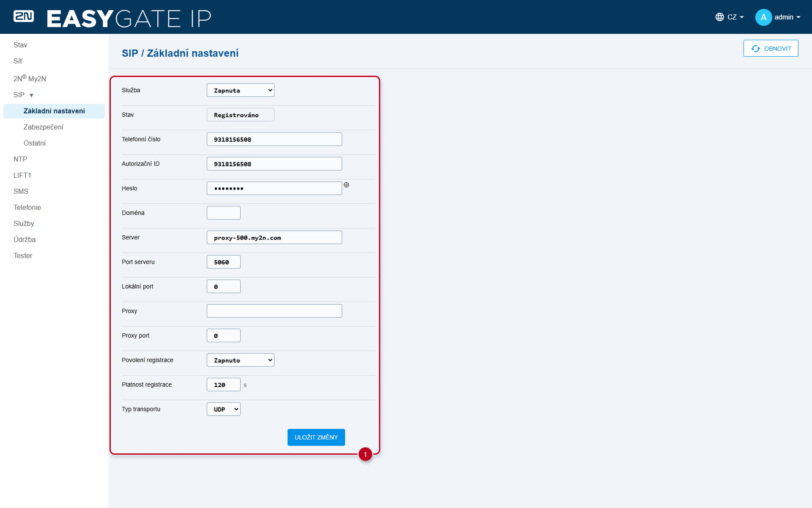Focus the Telefonní číslo field

[x=274, y=139]
